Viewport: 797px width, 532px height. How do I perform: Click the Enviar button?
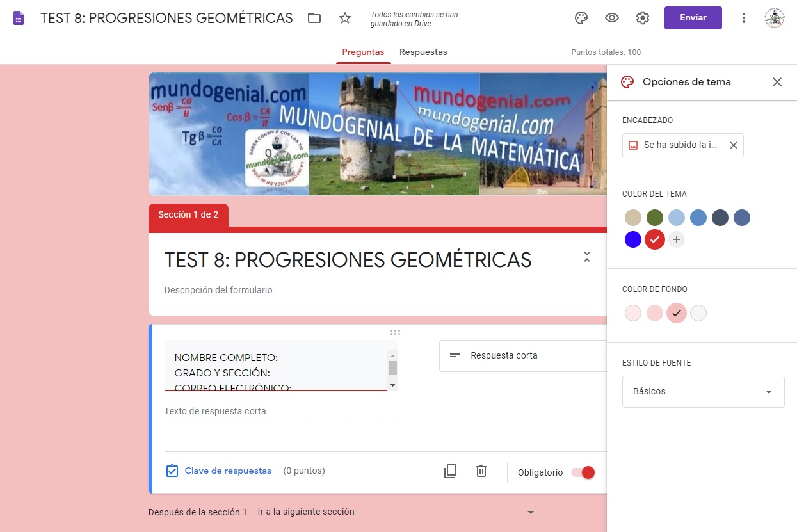(693, 18)
